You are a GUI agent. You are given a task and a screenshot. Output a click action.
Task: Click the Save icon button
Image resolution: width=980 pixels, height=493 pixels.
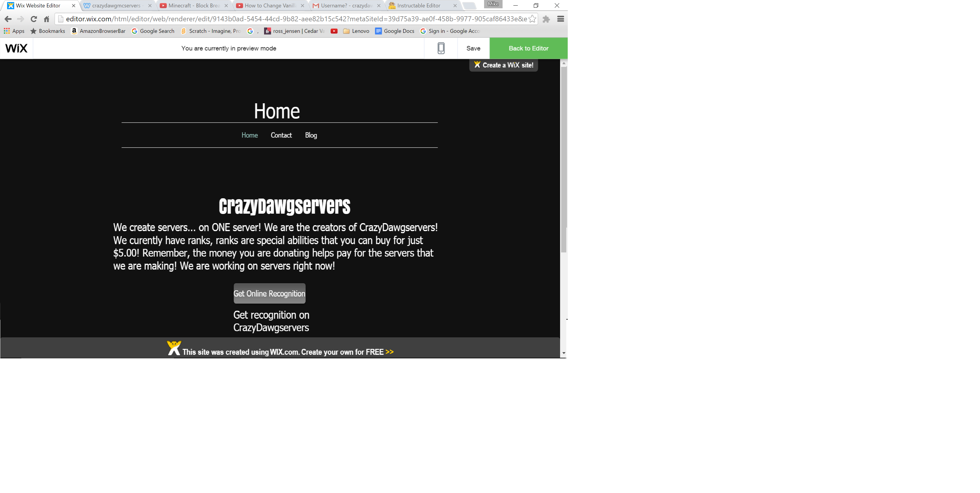(473, 48)
